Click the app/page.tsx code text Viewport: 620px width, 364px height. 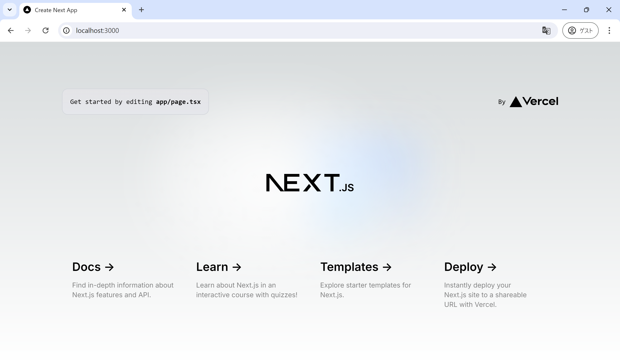[x=178, y=102]
